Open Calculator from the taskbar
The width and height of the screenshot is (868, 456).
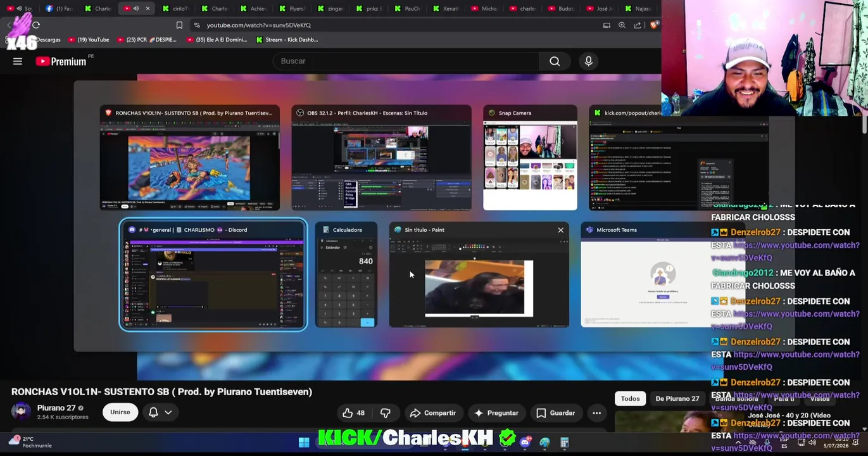[564, 442]
